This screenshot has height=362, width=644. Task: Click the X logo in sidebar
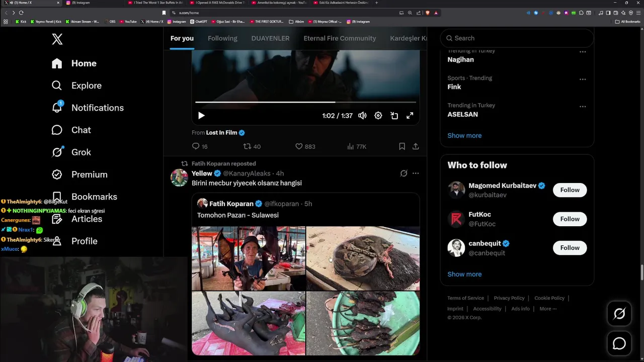click(x=57, y=39)
